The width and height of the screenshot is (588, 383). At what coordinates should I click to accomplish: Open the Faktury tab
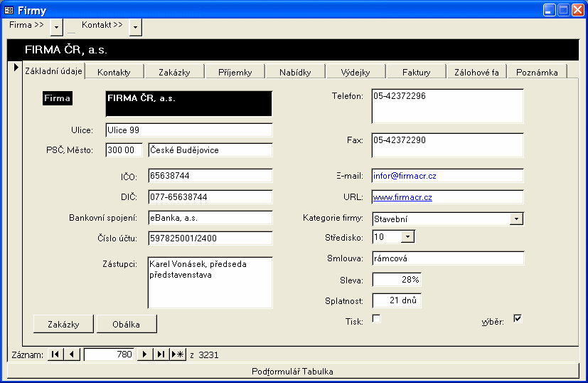pos(416,72)
